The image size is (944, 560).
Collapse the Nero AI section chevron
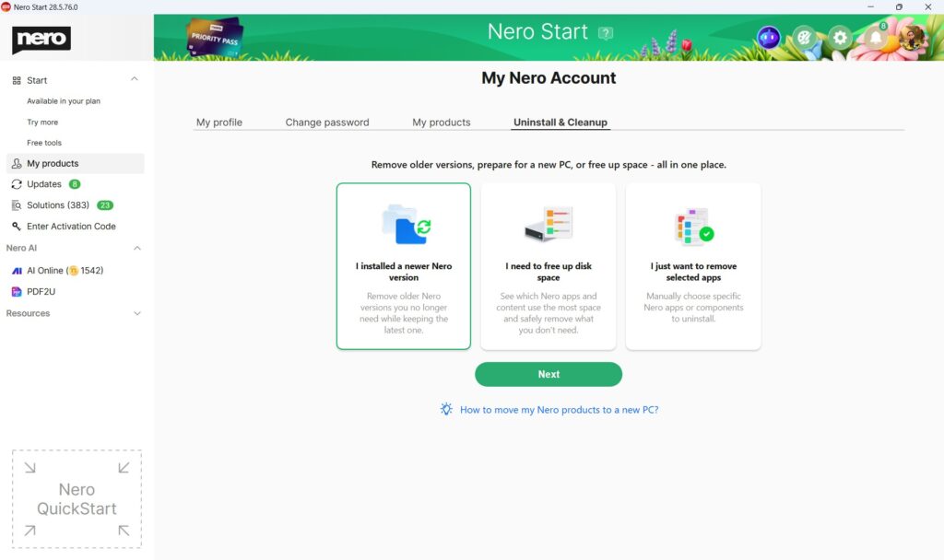coord(136,248)
